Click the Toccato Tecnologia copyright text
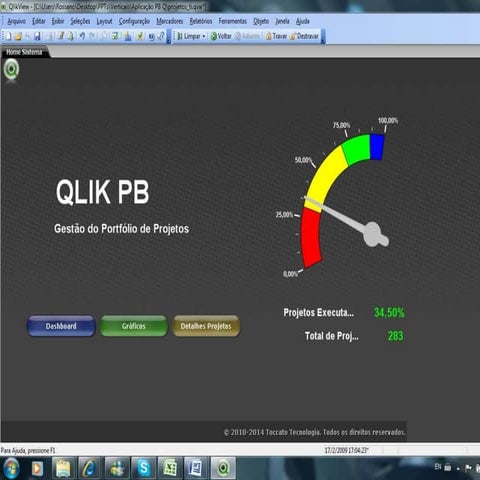480x480 pixels. tap(315, 432)
